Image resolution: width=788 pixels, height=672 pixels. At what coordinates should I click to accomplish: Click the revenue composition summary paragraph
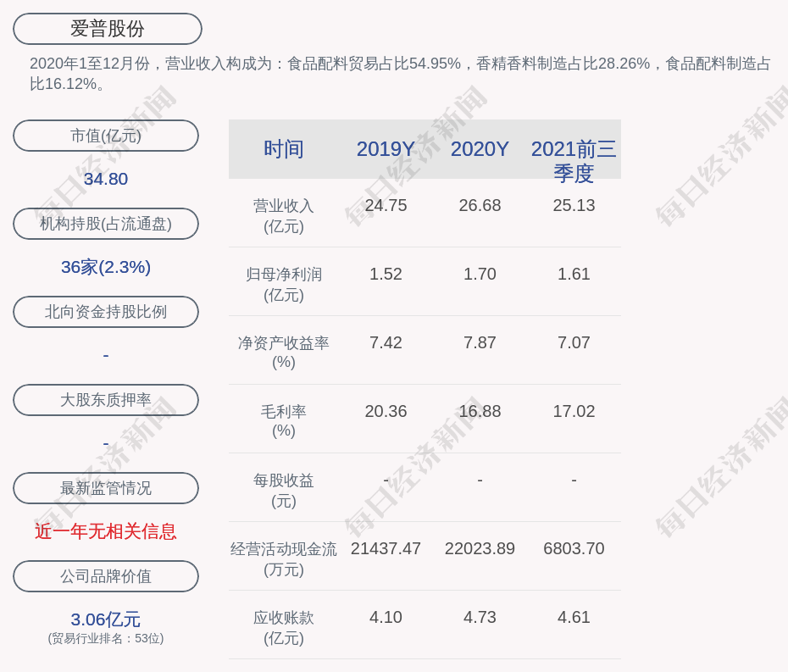[400, 74]
